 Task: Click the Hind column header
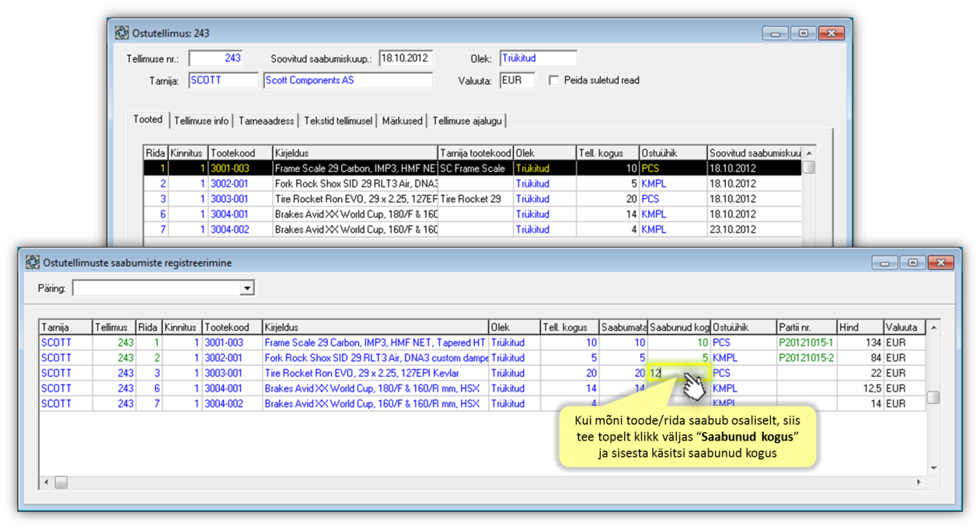coord(860,327)
